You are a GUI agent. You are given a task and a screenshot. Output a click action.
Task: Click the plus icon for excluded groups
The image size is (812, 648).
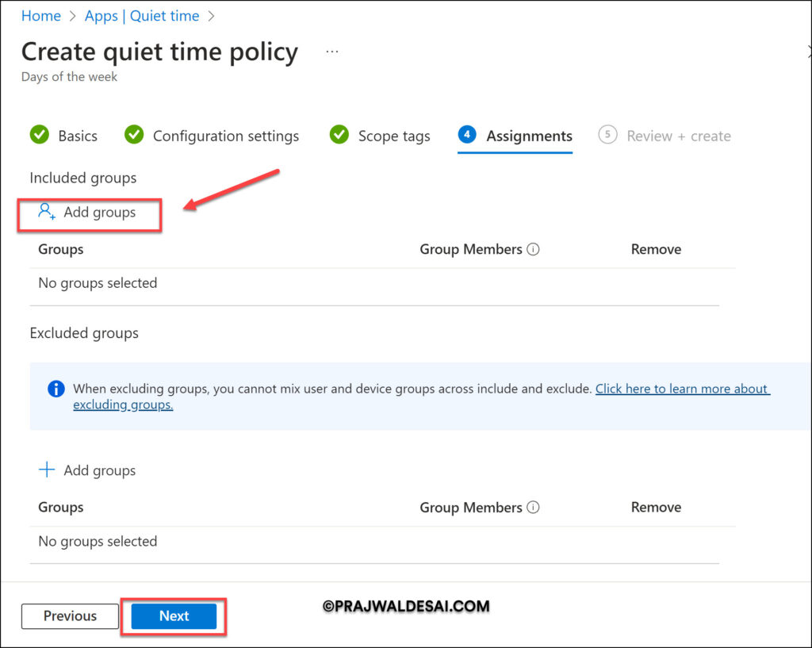(47, 470)
